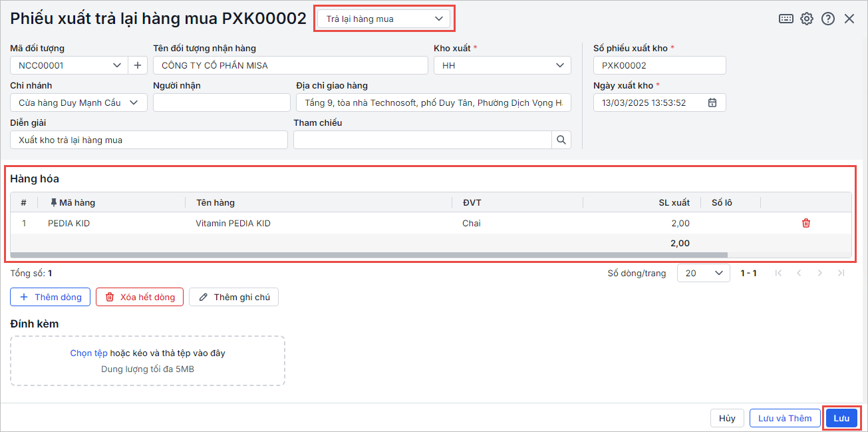
Task: Expand the Mã đối tượng NCC00001 dropdown
Action: point(116,65)
